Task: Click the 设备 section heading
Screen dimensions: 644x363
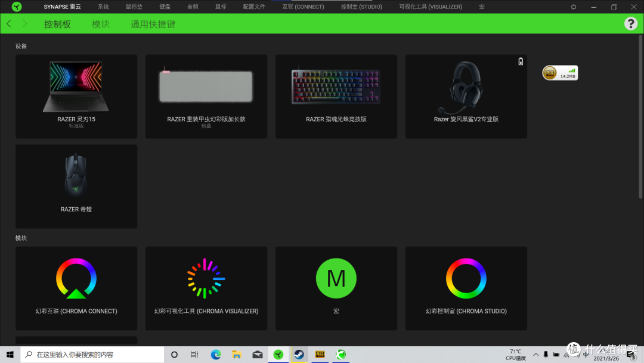Action: (21, 46)
